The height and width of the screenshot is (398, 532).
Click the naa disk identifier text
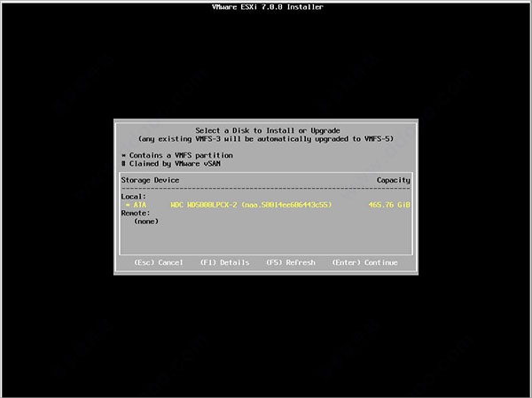tap(286, 205)
